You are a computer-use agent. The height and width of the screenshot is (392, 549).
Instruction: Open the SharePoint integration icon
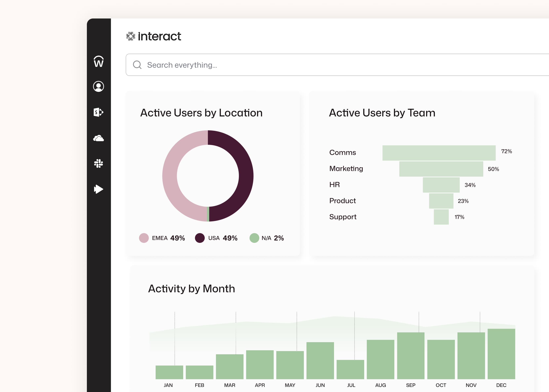[x=99, y=112]
